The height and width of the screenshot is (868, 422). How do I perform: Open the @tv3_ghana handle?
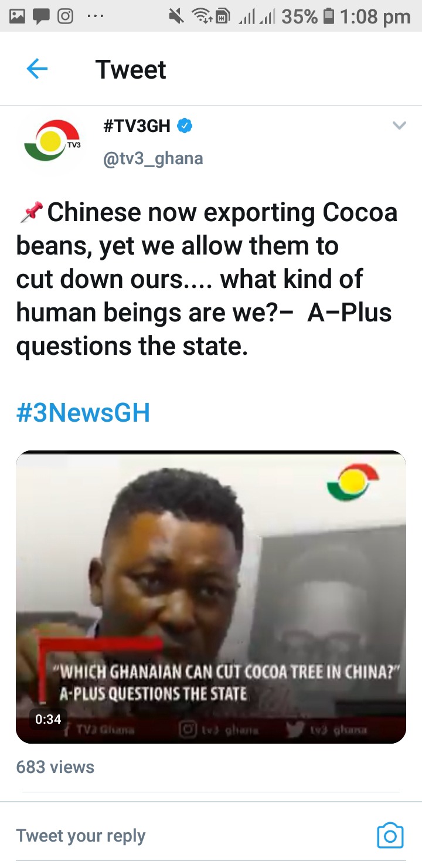pos(153,158)
